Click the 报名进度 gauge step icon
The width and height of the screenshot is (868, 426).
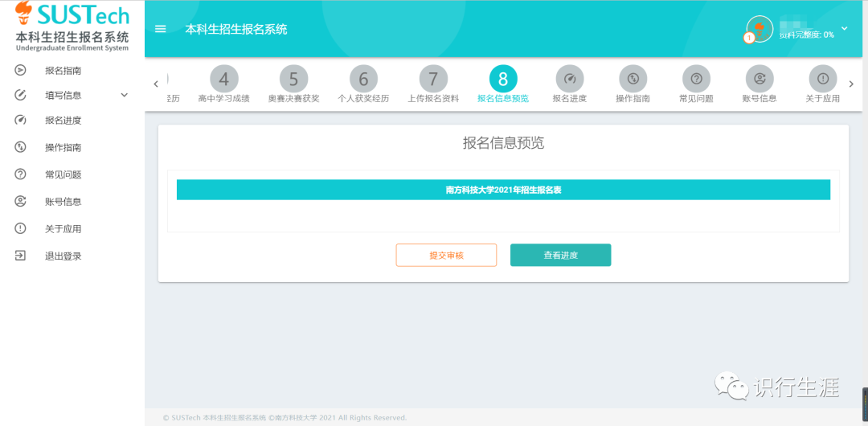coord(570,80)
